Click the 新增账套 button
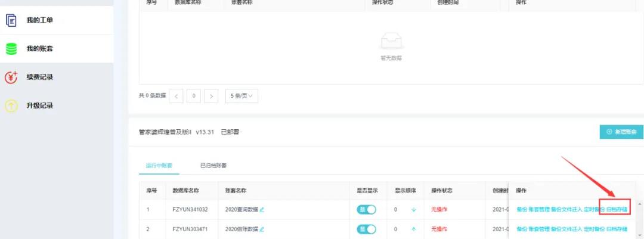Viewport: 644px width, 239px height. pos(621,132)
